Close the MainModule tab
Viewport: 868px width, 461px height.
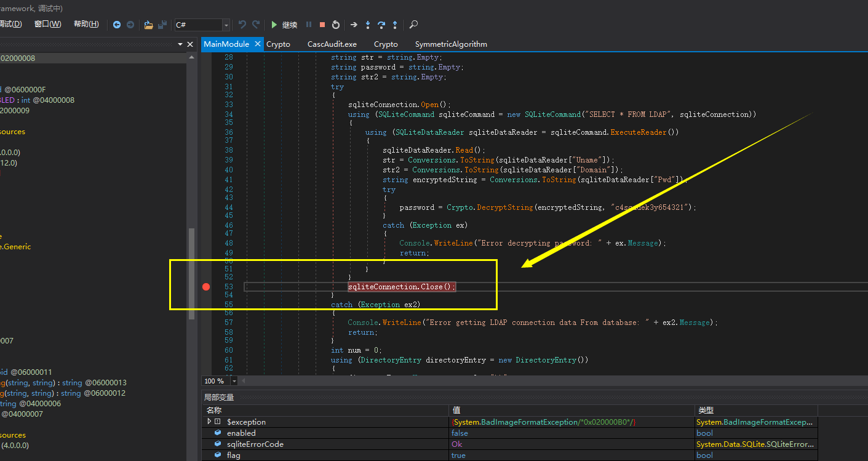(x=257, y=44)
